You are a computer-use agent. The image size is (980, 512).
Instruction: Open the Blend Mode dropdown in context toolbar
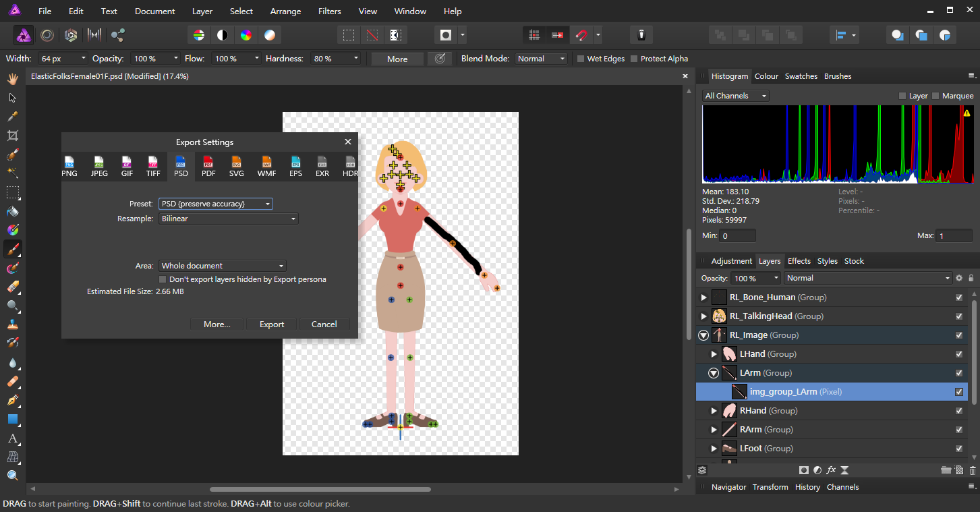542,59
